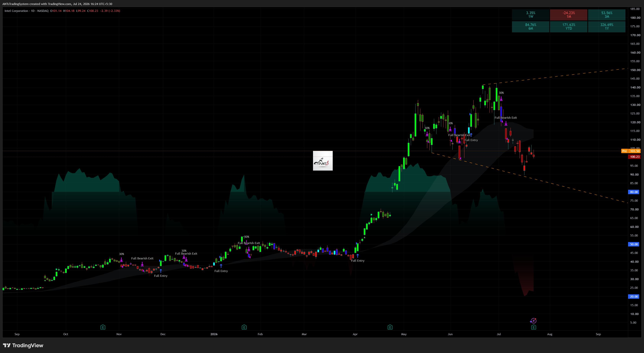Click the Apr label on the time axis

coord(355,334)
